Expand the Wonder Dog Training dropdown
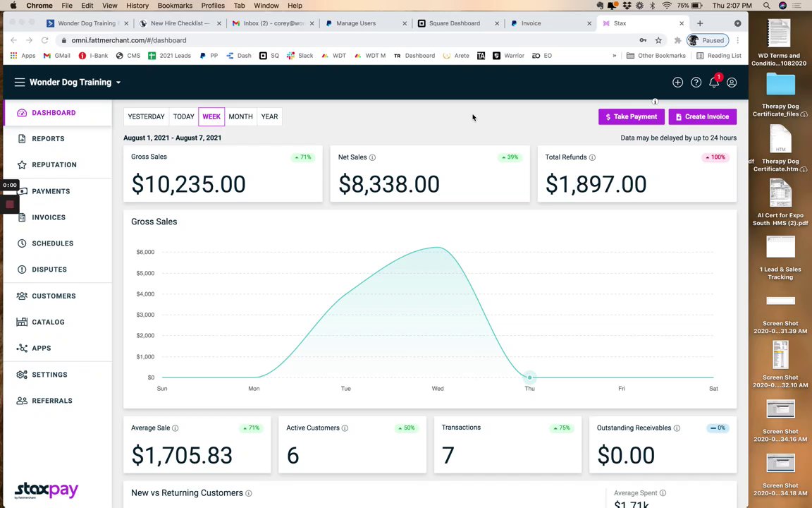The width and height of the screenshot is (812, 508). [75, 83]
